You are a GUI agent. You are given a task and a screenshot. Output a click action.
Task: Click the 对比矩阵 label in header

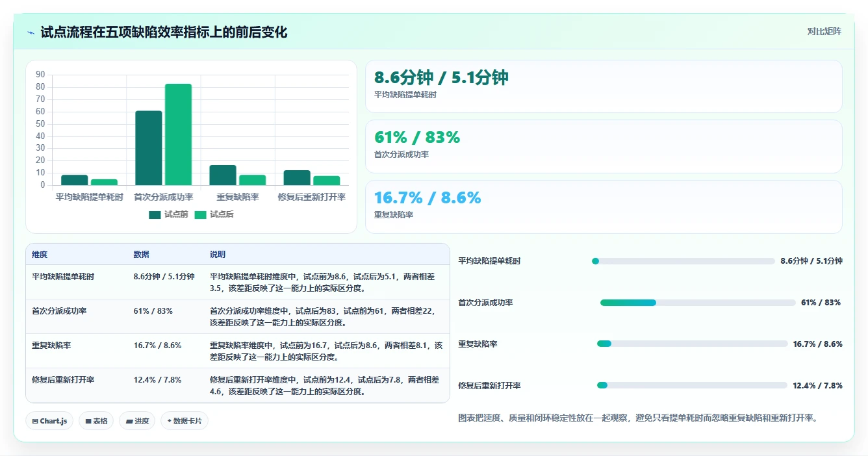824,31
